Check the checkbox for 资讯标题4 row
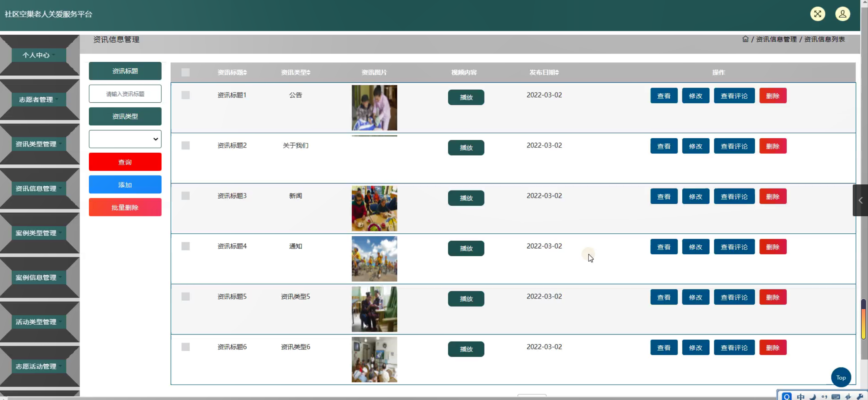The image size is (868, 400). [185, 246]
